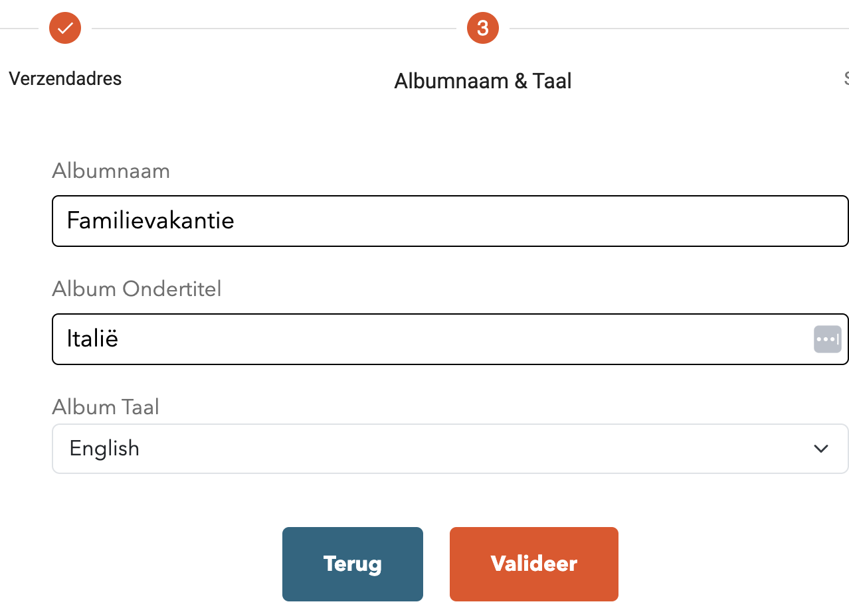Place the cursor after Italië text
This screenshot has width=849, height=616.
120,339
